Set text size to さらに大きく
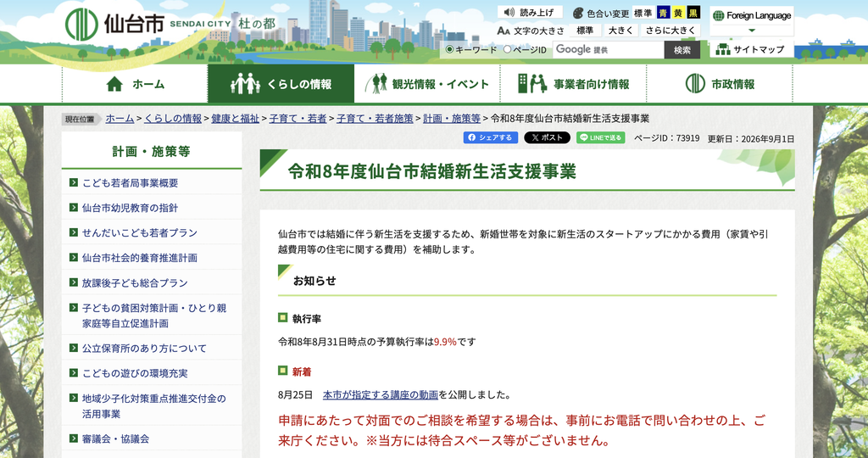 670,31
